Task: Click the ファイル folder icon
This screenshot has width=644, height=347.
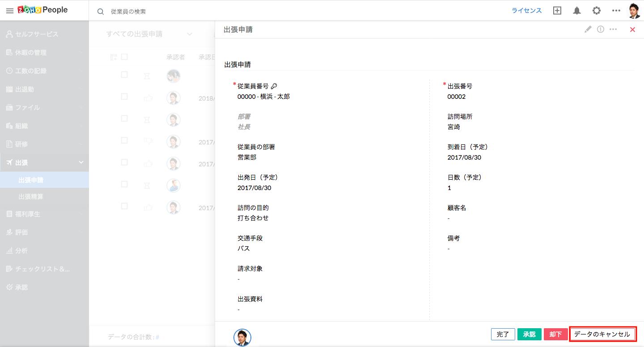Action: pyautogui.click(x=9, y=107)
